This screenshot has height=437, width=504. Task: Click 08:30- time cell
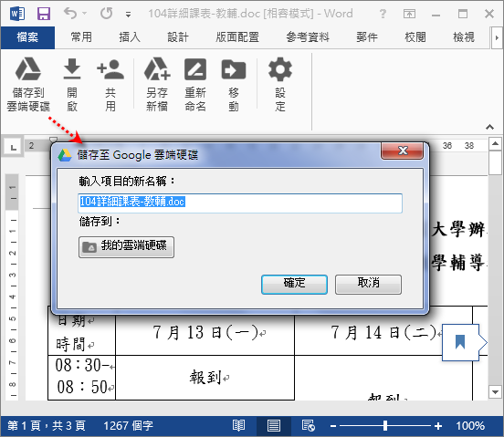point(81,378)
